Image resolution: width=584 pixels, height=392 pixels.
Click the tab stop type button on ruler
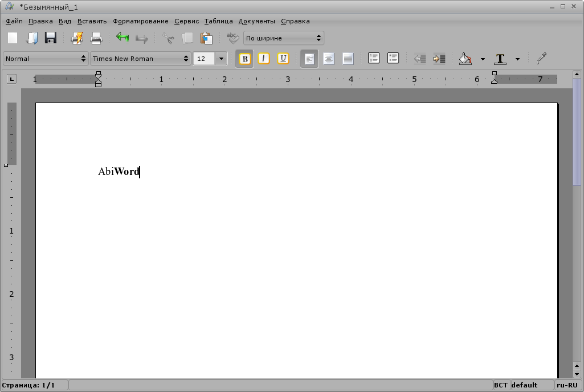[x=11, y=79]
